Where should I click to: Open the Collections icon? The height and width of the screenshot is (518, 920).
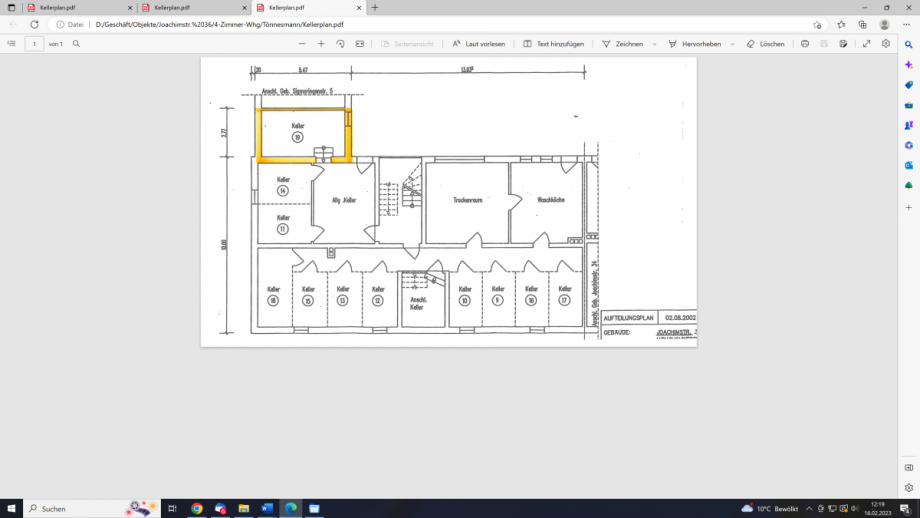click(862, 25)
